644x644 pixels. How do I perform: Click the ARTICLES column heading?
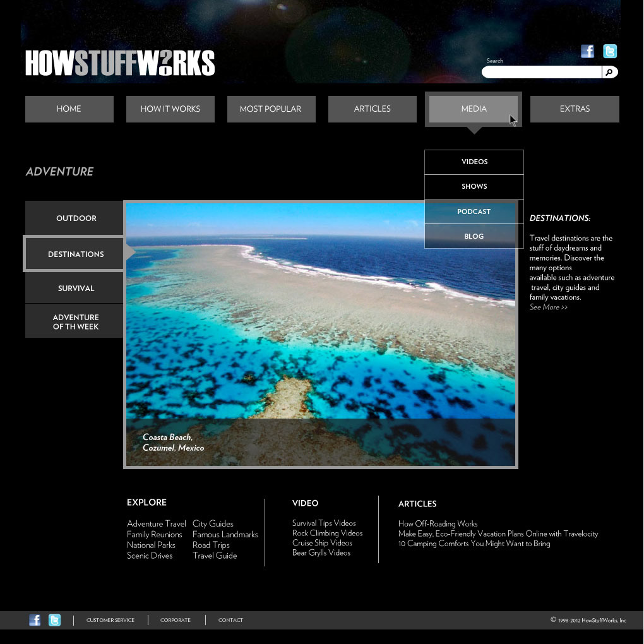(x=417, y=504)
